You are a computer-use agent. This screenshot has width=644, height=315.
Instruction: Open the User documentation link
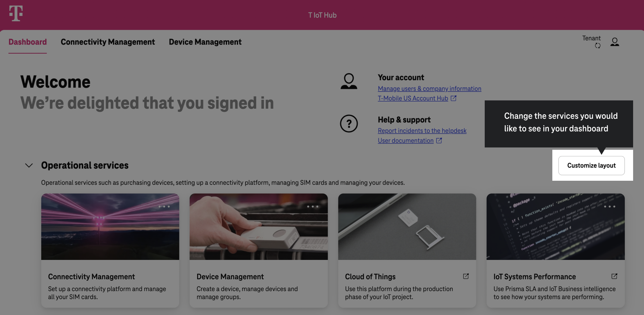click(x=406, y=141)
